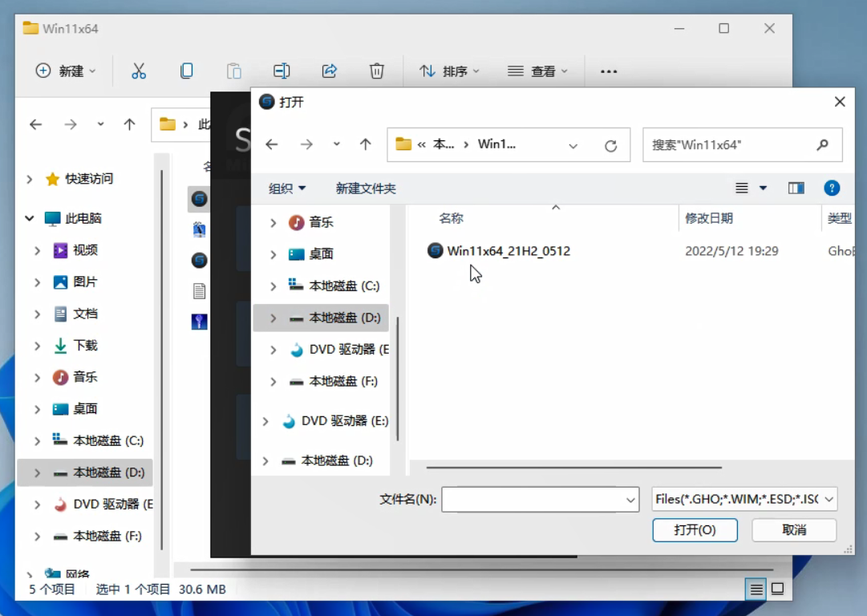Go back in Explorer window navigation
The width and height of the screenshot is (867, 616).
click(36, 124)
